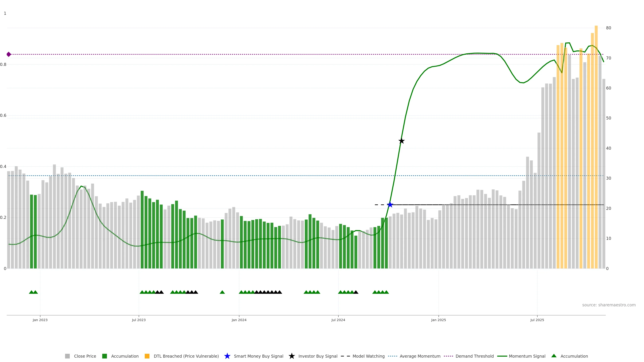The width and height of the screenshot is (644, 362).
Task: Toggle Close Price series in legend
Action: pos(85,356)
